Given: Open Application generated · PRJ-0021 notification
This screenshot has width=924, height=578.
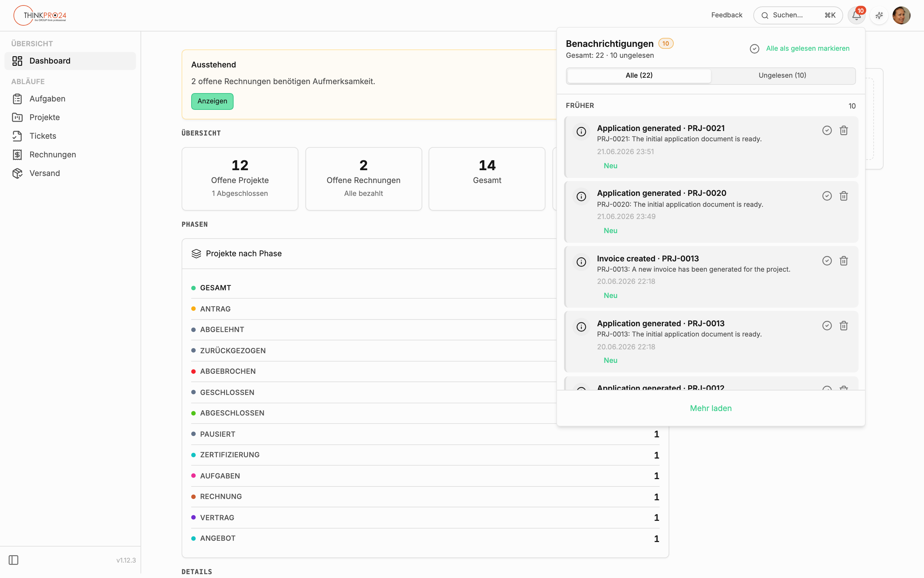Looking at the screenshot, I should [711, 147].
